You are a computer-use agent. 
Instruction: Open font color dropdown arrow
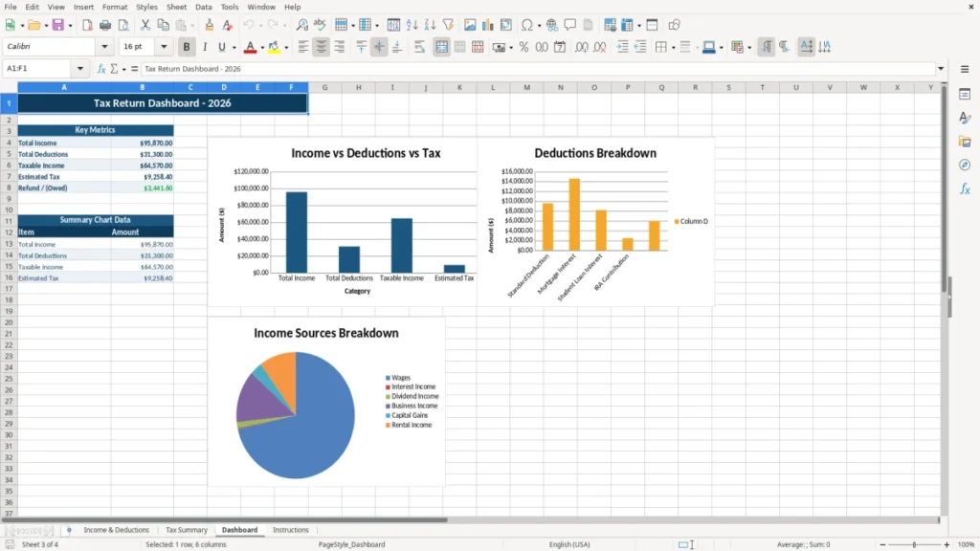coord(262,48)
